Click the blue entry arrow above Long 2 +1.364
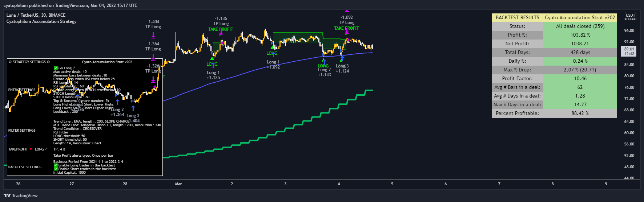Viewport: 644px width, 202px height. (x=117, y=102)
